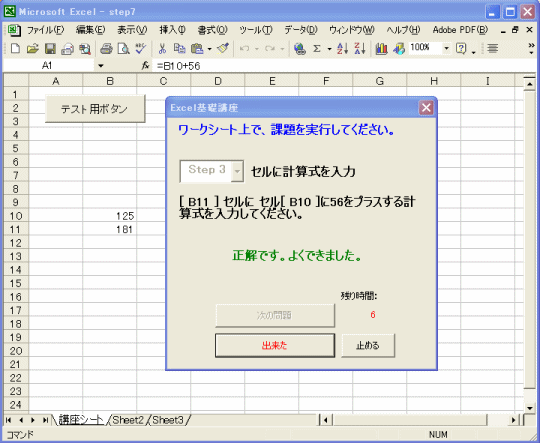Click the New workbook icon
This screenshot has width=540, height=443.
(x=15, y=49)
